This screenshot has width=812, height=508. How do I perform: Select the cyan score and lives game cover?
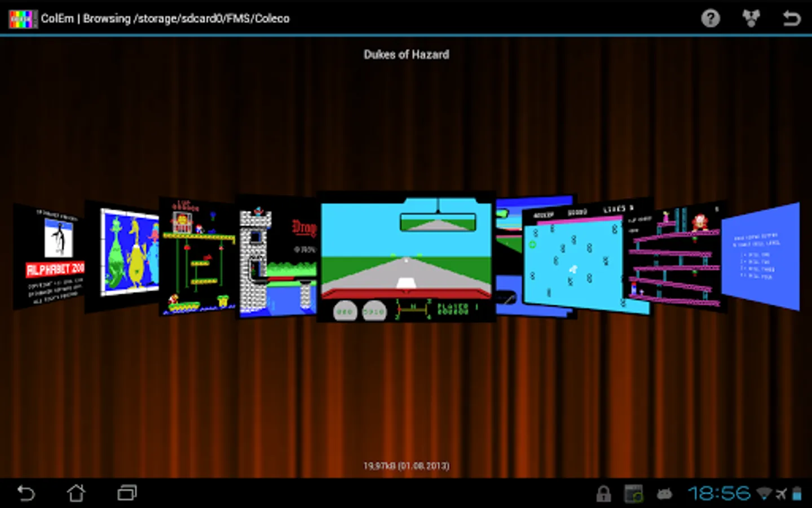[586, 257]
